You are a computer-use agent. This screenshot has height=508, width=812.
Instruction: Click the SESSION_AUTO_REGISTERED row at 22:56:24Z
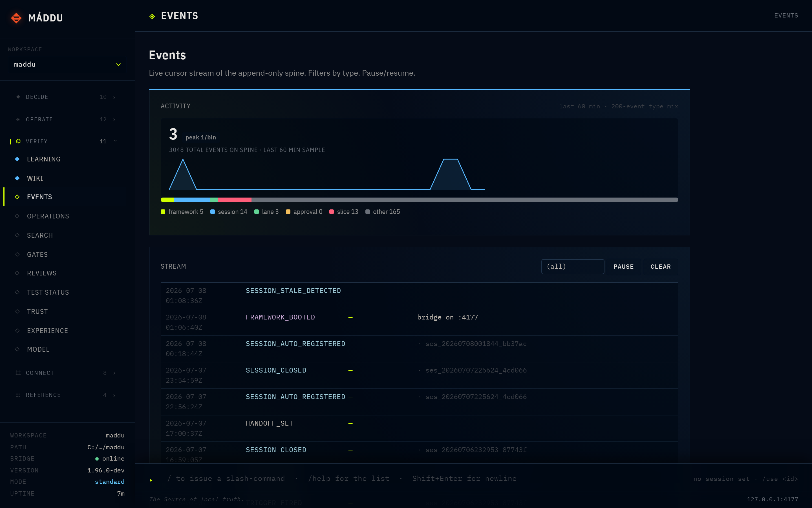(420, 402)
